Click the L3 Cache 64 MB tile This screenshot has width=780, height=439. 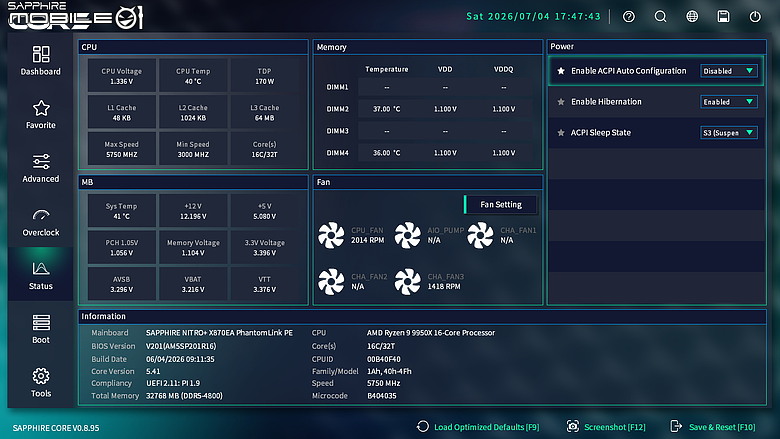pos(265,112)
